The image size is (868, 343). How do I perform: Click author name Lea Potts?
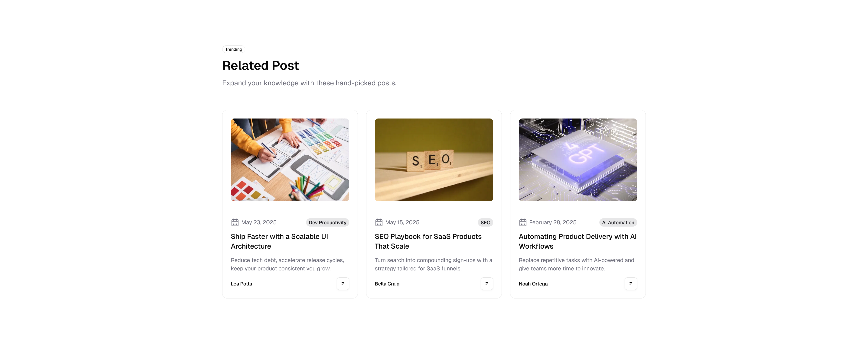241,284
